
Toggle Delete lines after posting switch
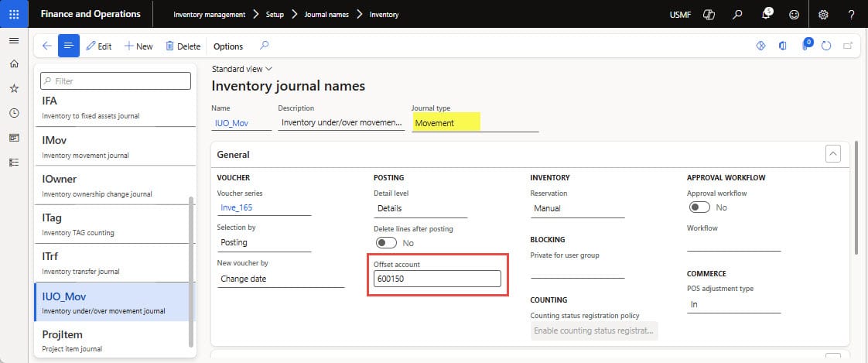coord(386,243)
